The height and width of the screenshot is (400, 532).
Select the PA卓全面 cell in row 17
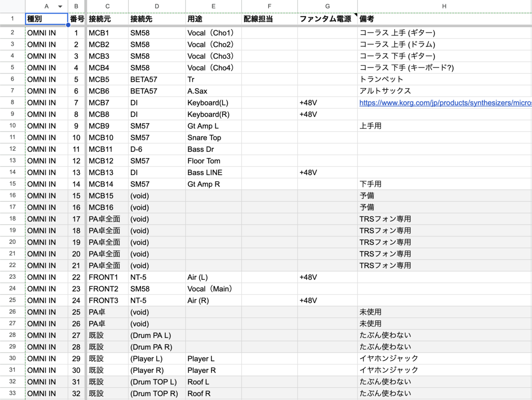coord(107,219)
